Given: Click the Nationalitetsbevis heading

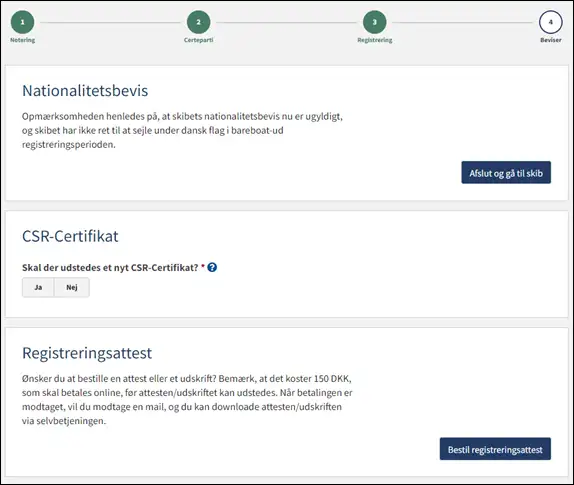Looking at the screenshot, I should click(x=85, y=90).
